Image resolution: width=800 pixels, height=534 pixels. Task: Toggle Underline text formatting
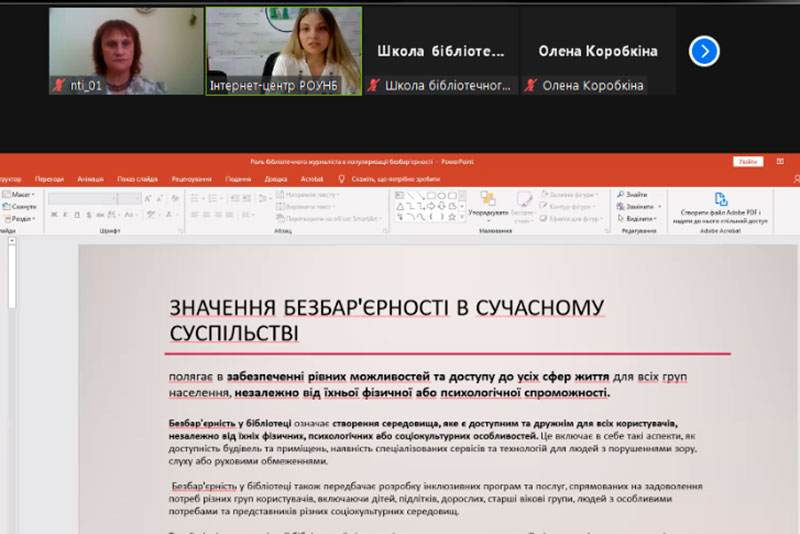(x=75, y=214)
